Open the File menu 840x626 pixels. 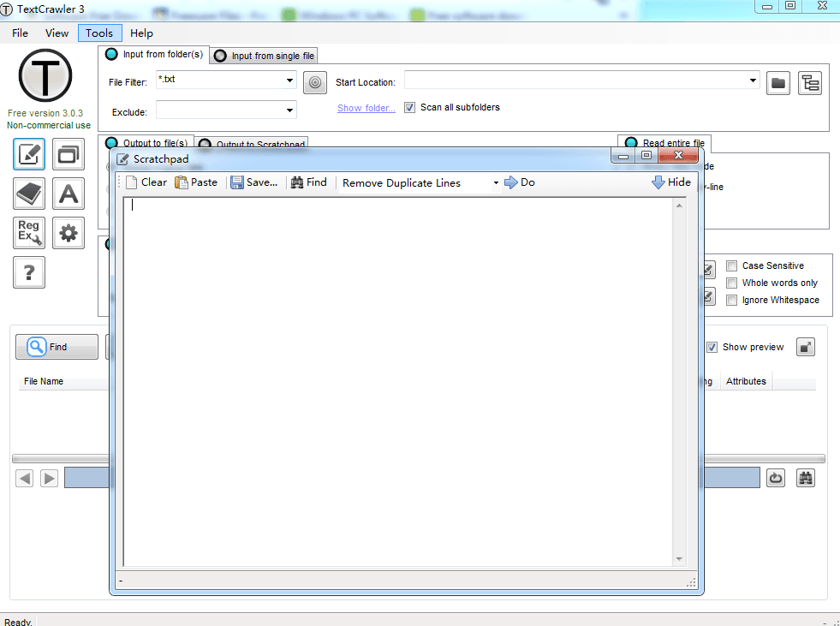[20, 33]
